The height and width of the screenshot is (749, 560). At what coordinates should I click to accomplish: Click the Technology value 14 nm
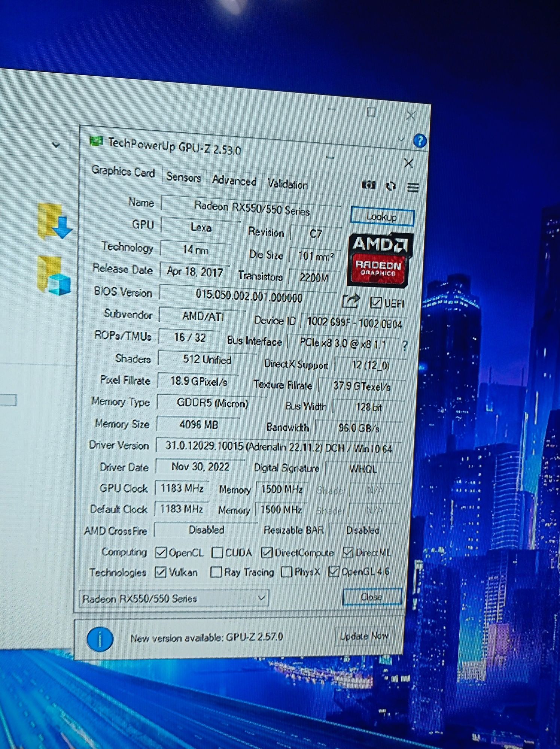(195, 249)
